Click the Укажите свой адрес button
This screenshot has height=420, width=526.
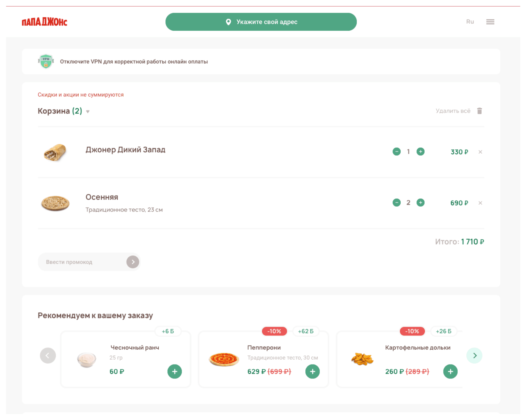tap(261, 22)
